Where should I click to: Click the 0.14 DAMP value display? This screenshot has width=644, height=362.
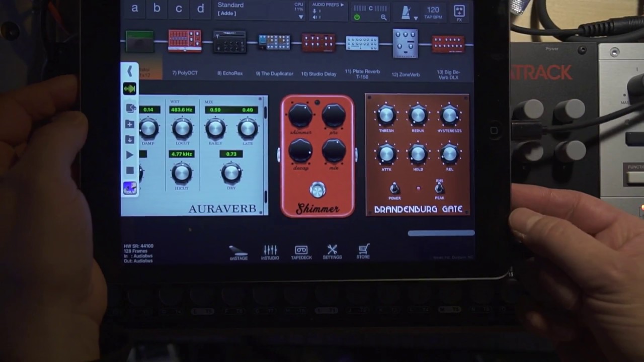(x=148, y=110)
